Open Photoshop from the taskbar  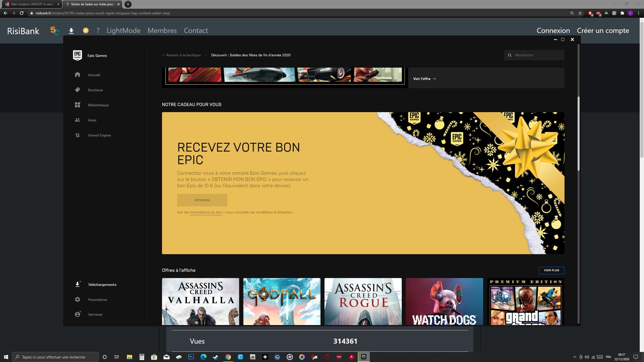click(x=191, y=357)
